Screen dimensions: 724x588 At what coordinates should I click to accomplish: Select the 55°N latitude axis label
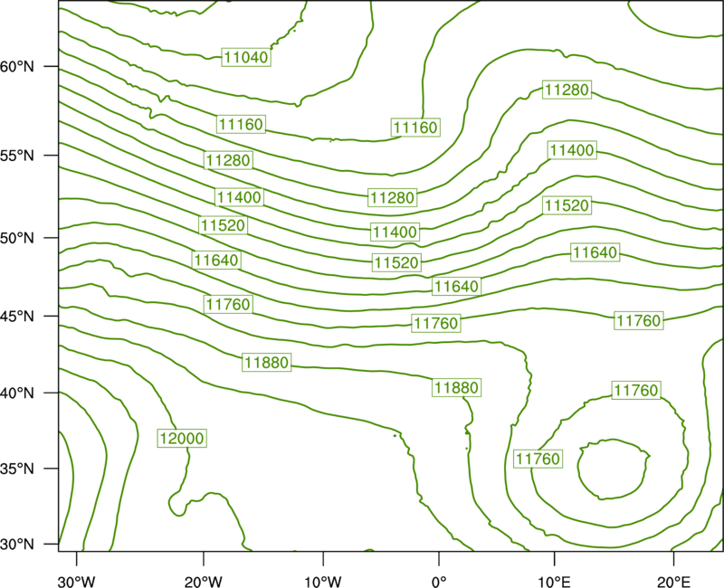coord(17,155)
